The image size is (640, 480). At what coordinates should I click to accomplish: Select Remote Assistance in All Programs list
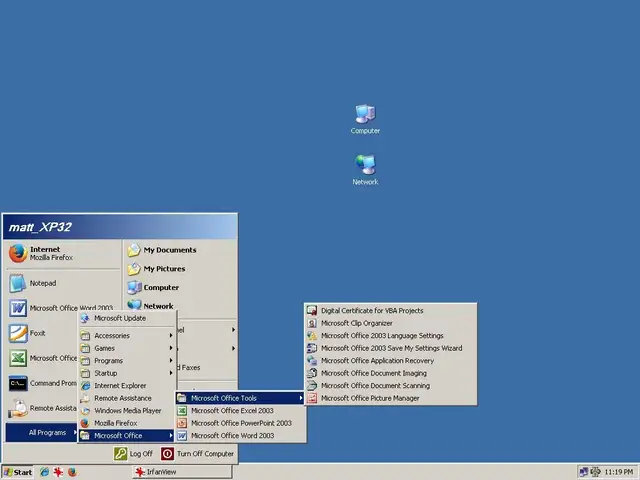[127, 398]
